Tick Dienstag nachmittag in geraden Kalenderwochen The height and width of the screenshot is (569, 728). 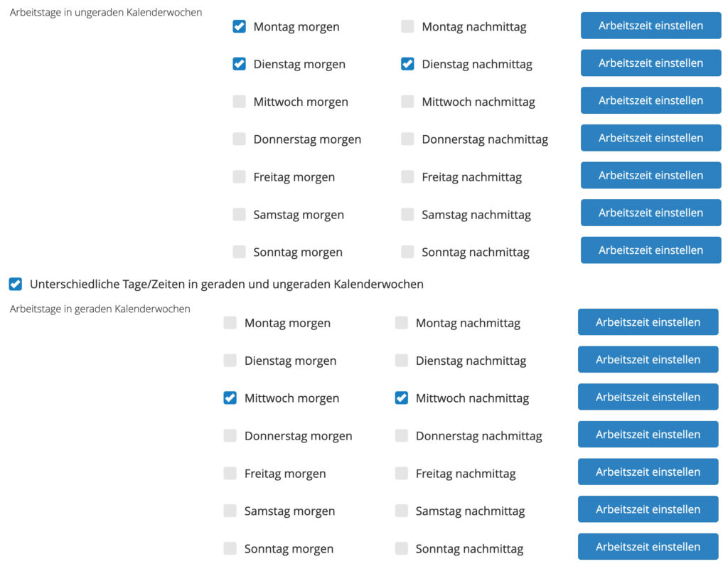point(402,361)
